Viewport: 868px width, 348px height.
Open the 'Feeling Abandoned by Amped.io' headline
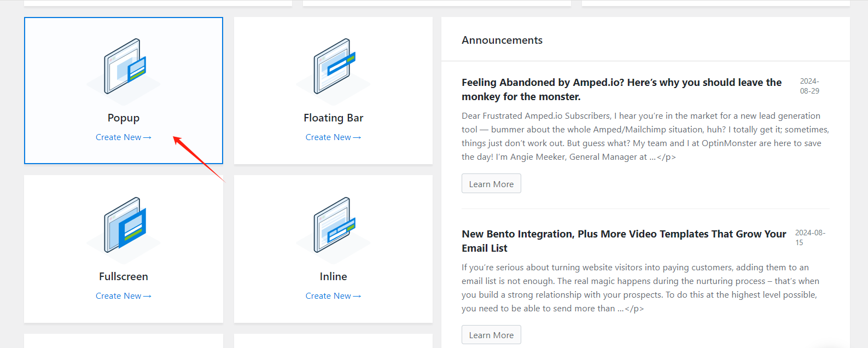[621, 90]
